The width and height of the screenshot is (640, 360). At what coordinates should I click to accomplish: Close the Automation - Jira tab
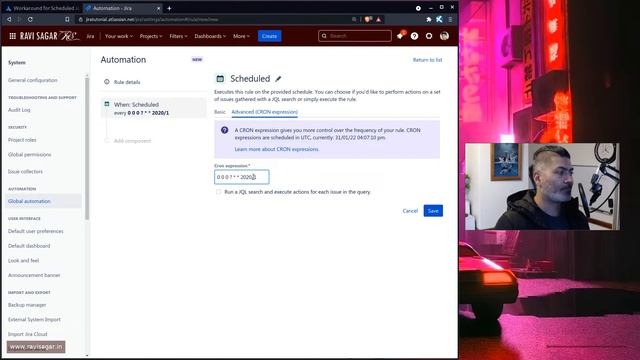pyautogui.click(x=158, y=8)
